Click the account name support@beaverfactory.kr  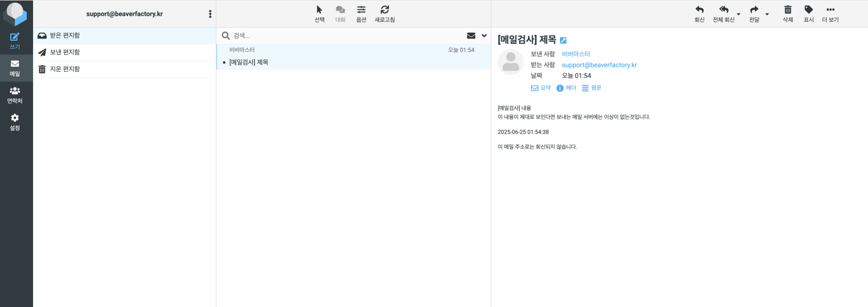tap(124, 14)
